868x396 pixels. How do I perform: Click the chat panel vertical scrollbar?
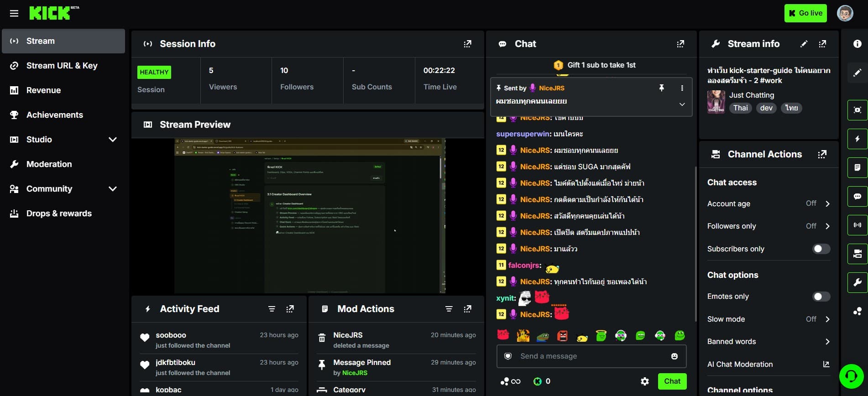(695, 244)
